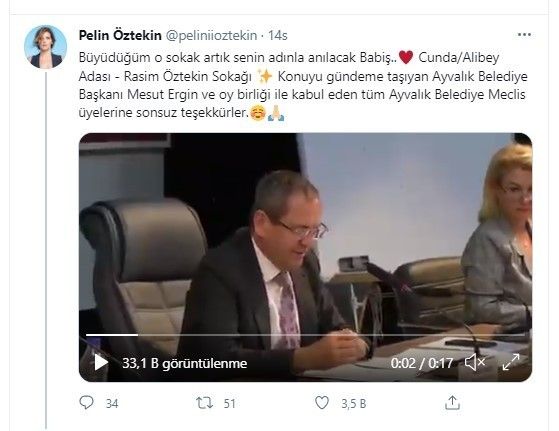Retweet this post
The width and height of the screenshot is (559, 431).
point(205,403)
